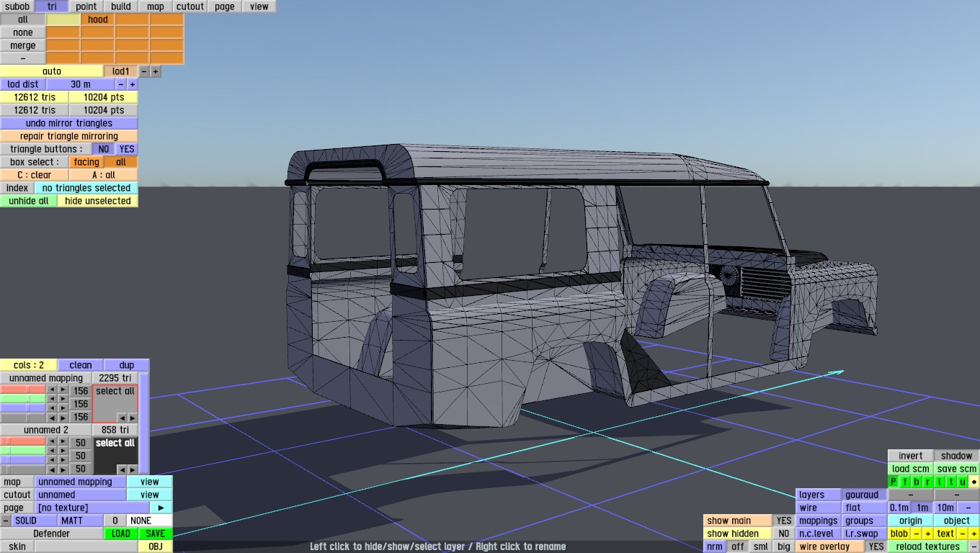Save the Defender model
The image size is (980, 553).
coord(156,534)
